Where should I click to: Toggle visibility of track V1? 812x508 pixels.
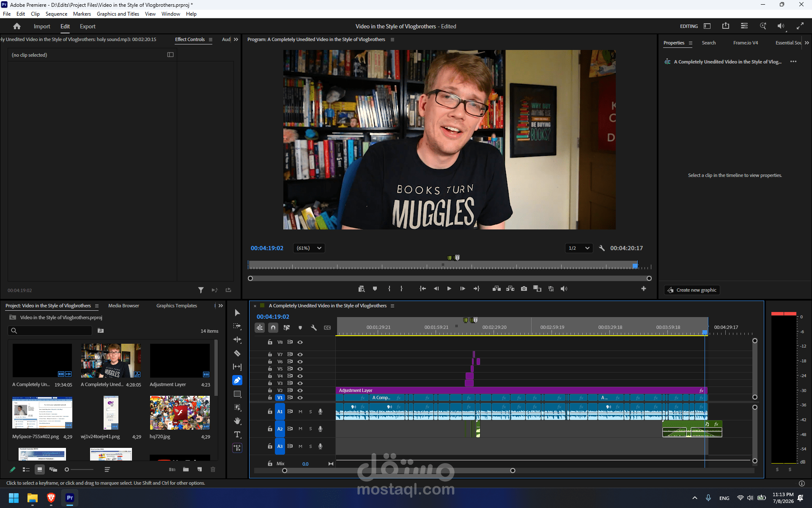tap(300, 398)
